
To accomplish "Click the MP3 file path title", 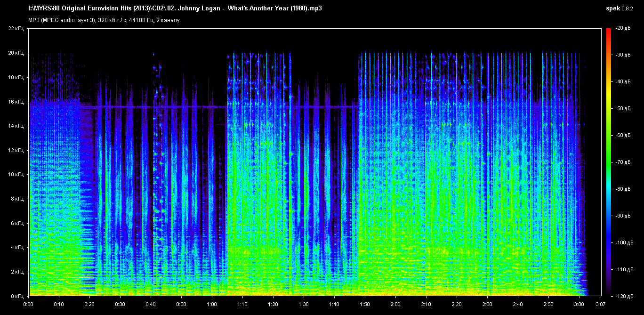I will [175, 8].
